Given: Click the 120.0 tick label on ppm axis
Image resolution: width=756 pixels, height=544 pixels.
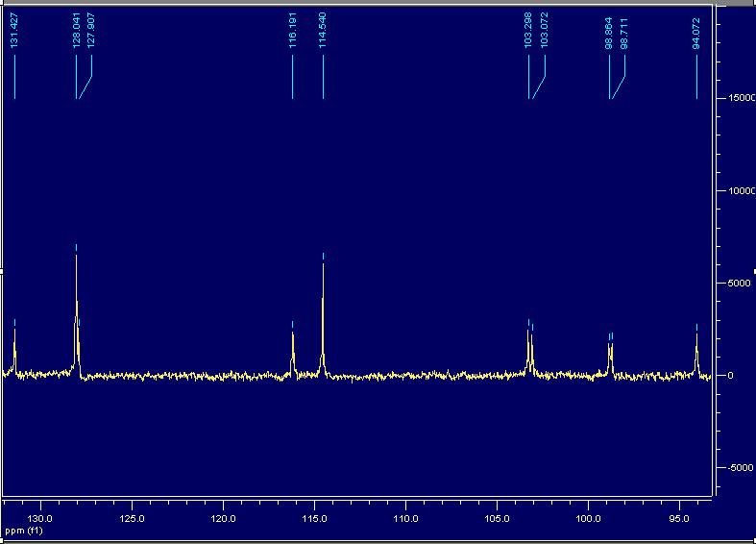Looking at the screenshot, I should (223, 519).
